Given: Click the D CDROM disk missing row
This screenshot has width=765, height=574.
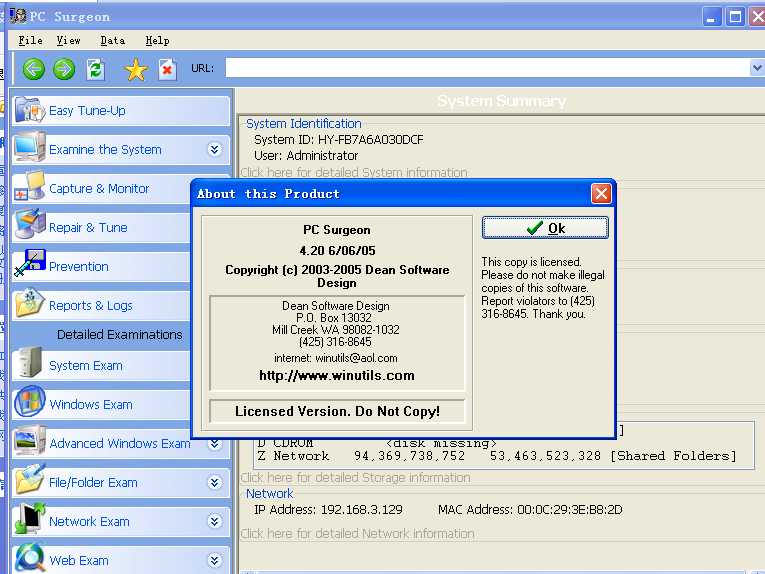Looking at the screenshot, I should click(377, 443).
